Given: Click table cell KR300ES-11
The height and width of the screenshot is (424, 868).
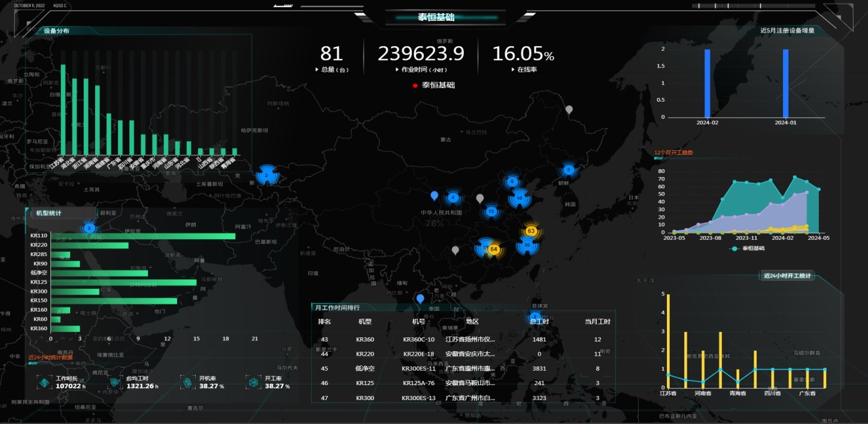Looking at the screenshot, I should pos(419,368).
